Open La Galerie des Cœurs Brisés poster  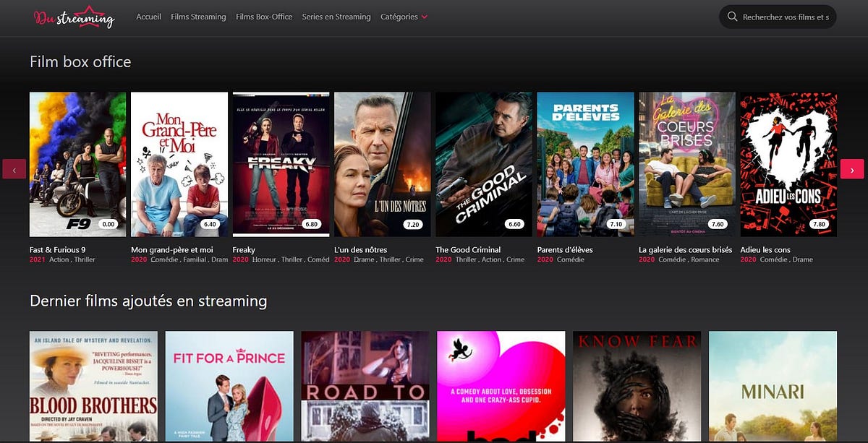(x=687, y=165)
